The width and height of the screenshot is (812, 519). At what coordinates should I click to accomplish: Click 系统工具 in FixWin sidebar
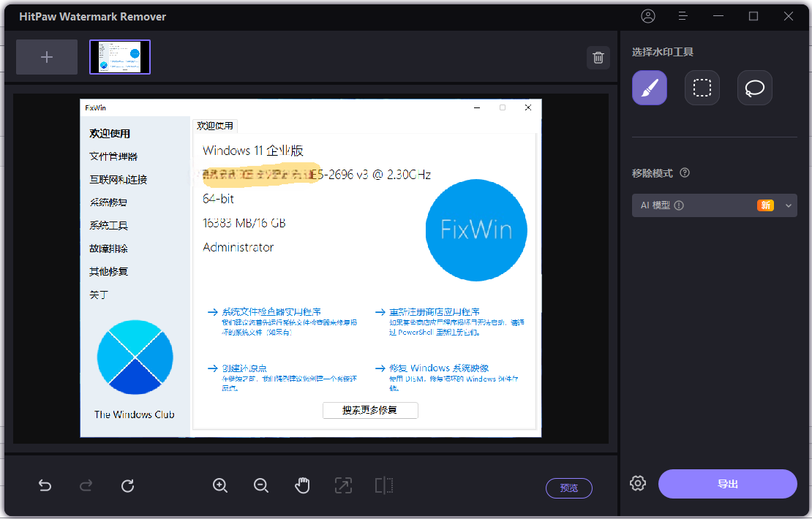coord(108,225)
